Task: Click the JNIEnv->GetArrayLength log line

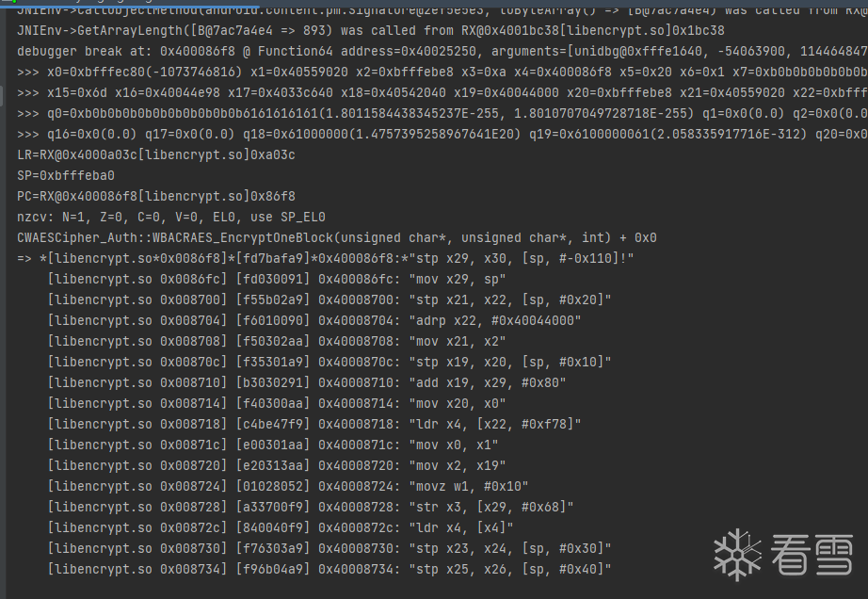Action: pyautogui.click(x=371, y=30)
